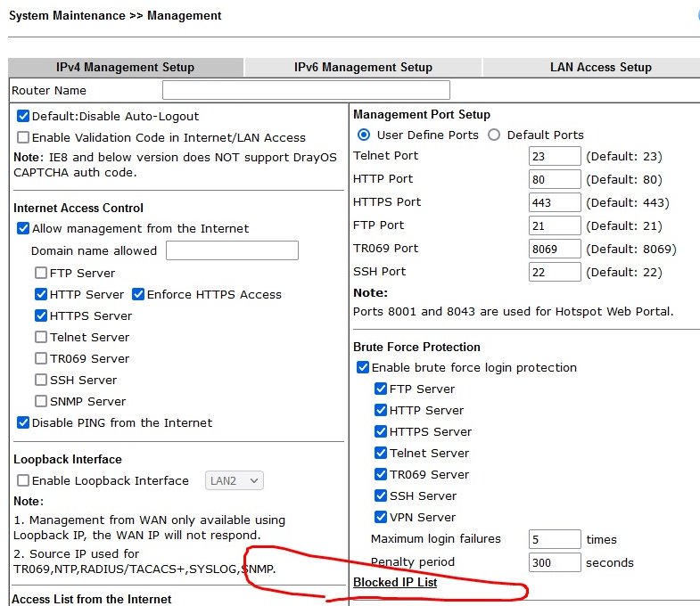The image size is (700, 606).
Task: Open the LAN2 loopback interface dropdown
Action: click(235, 481)
